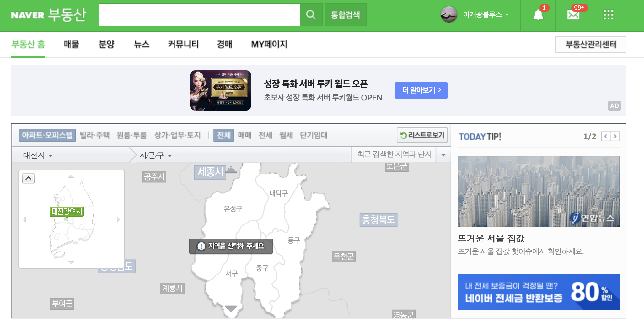Image resolution: width=644 pixels, height=324 pixels.
Task: Pan the mini map north with the up arrow
Action: point(71,176)
